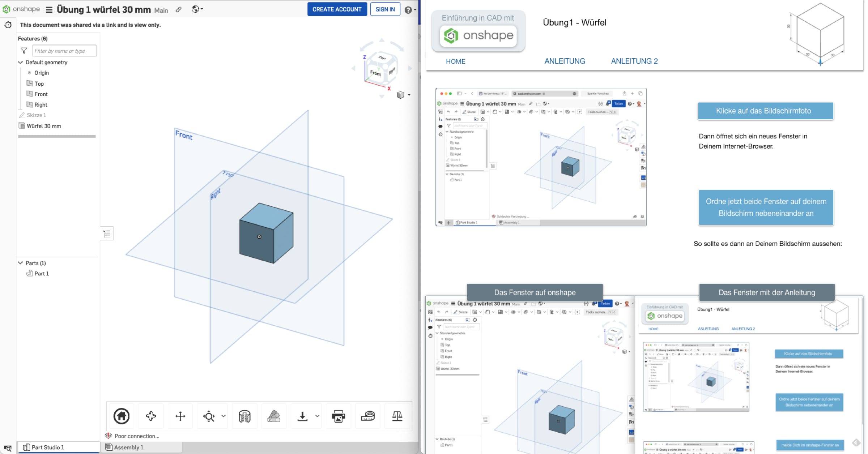Toggle the section view cylinder icon
Screen dimensions: 868x454
point(244,416)
